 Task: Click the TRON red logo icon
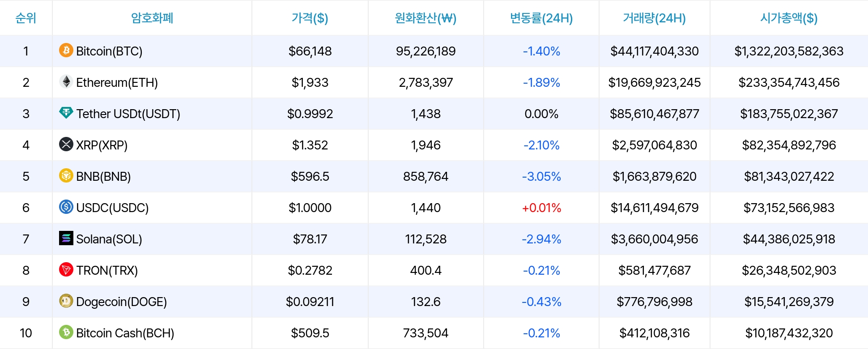pyautogui.click(x=66, y=269)
